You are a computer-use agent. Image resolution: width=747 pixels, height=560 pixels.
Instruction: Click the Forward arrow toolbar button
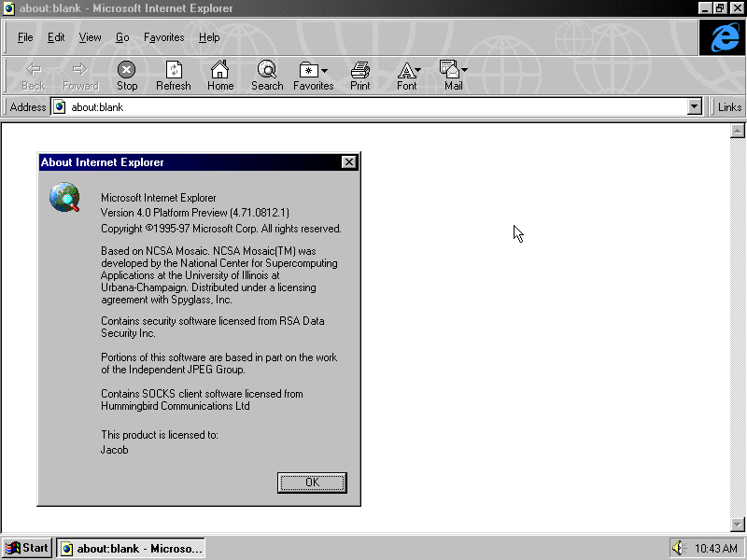tap(80, 76)
